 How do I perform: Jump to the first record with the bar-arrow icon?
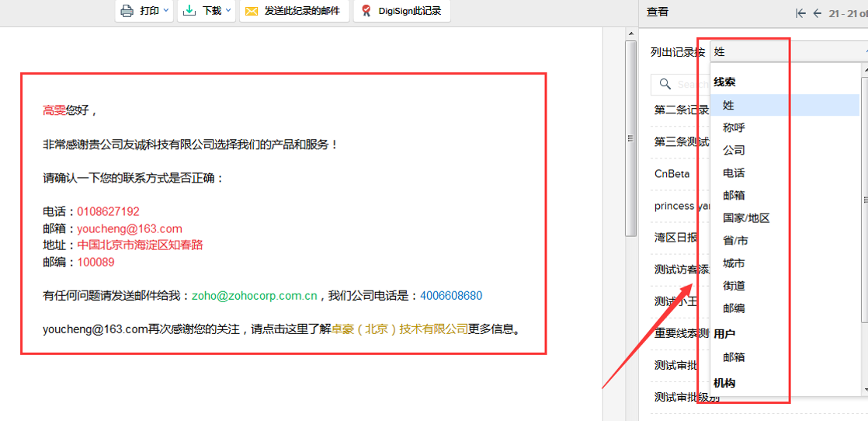click(x=800, y=13)
